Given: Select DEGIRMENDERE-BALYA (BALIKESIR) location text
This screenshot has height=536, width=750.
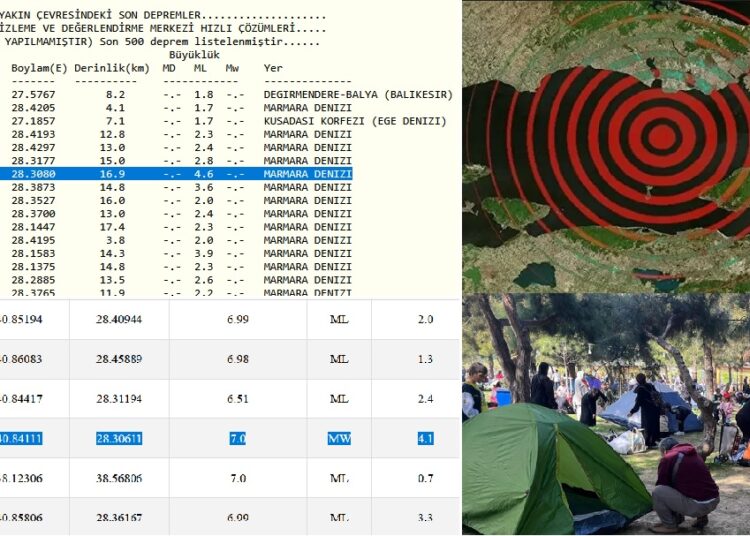Looking at the screenshot, I should pyautogui.click(x=358, y=95).
